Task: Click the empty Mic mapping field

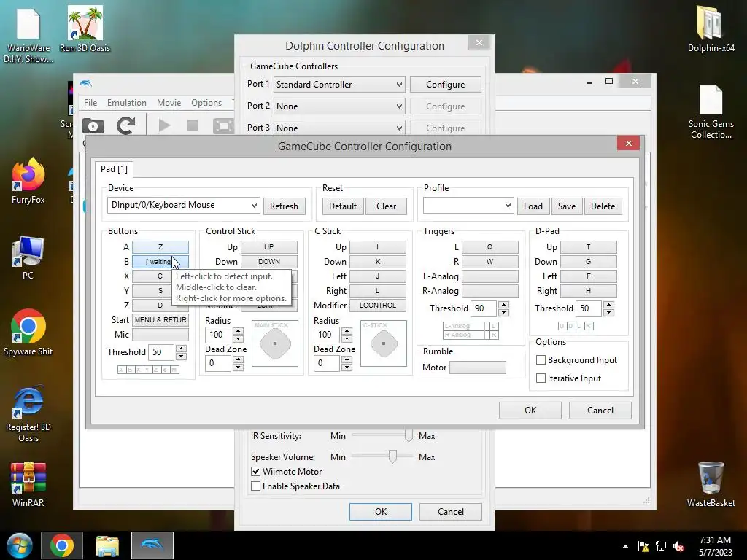Action: pyautogui.click(x=160, y=334)
